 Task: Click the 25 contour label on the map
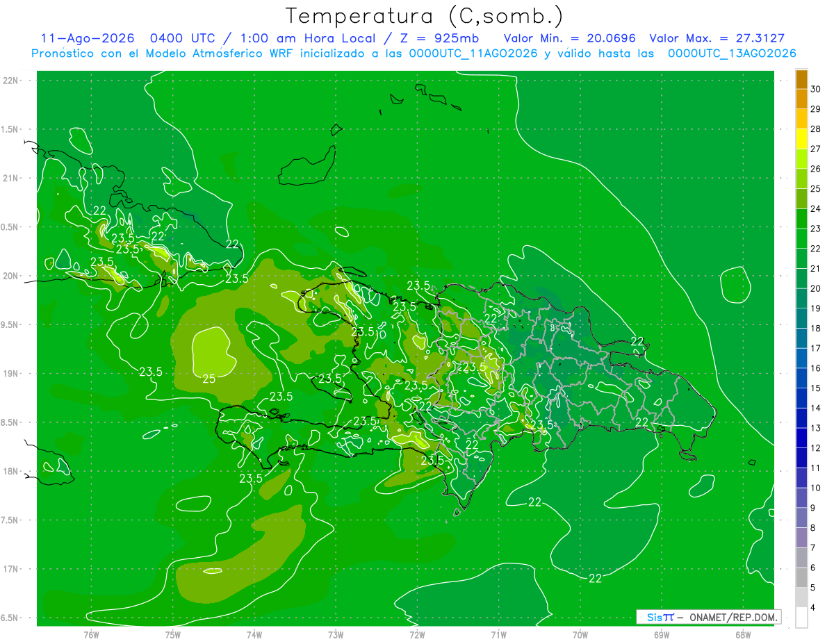tap(208, 379)
